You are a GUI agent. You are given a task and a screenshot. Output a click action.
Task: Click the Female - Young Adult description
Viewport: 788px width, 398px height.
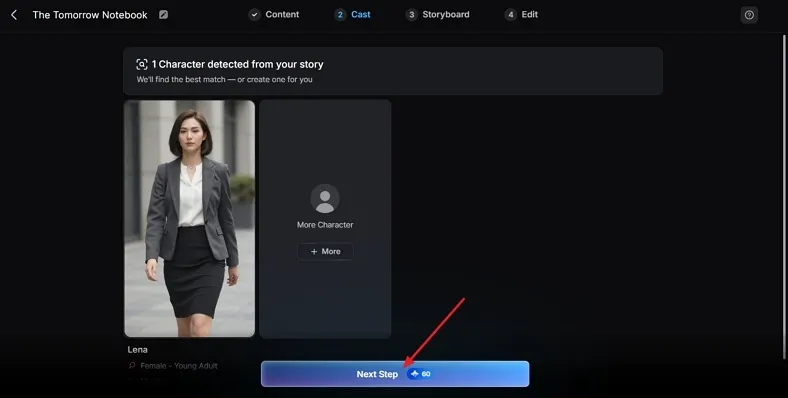[x=179, y=366]
